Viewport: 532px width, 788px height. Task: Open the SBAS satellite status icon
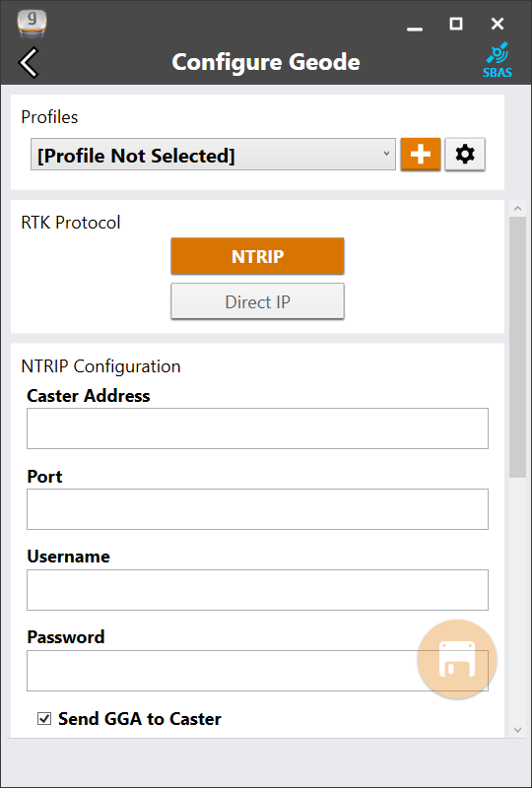(498, 60)
